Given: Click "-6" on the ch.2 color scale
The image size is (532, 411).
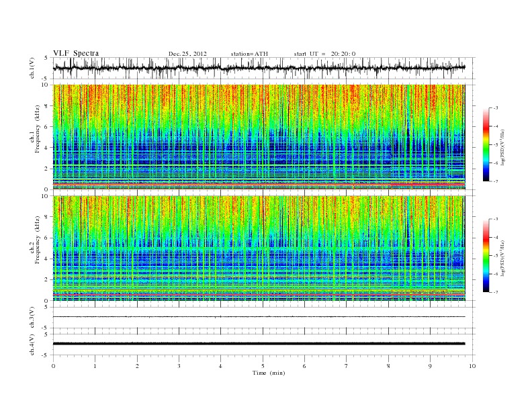Looking at the screenshot, I should coord(496,274).
